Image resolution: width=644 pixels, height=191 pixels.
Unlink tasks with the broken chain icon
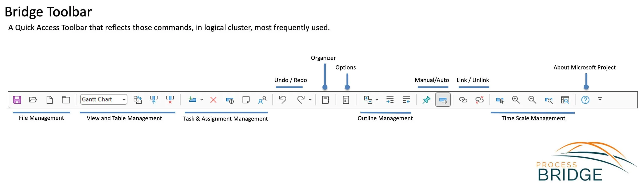point(479,100)
